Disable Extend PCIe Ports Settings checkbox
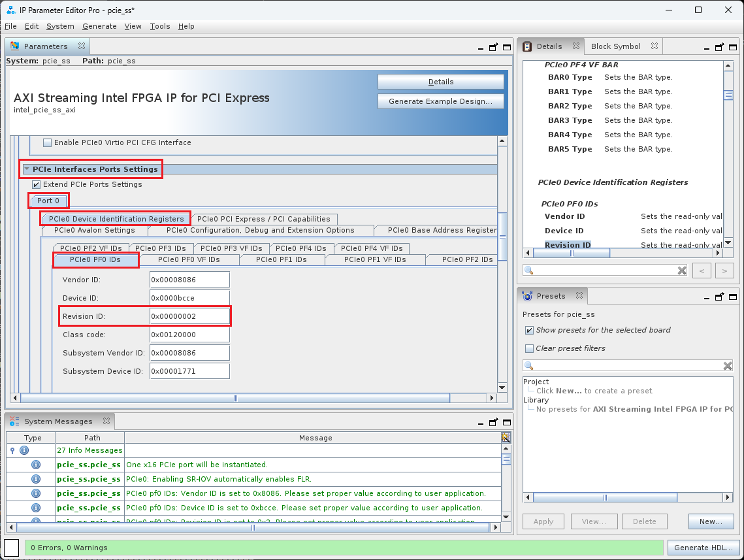 click(37, 184)
